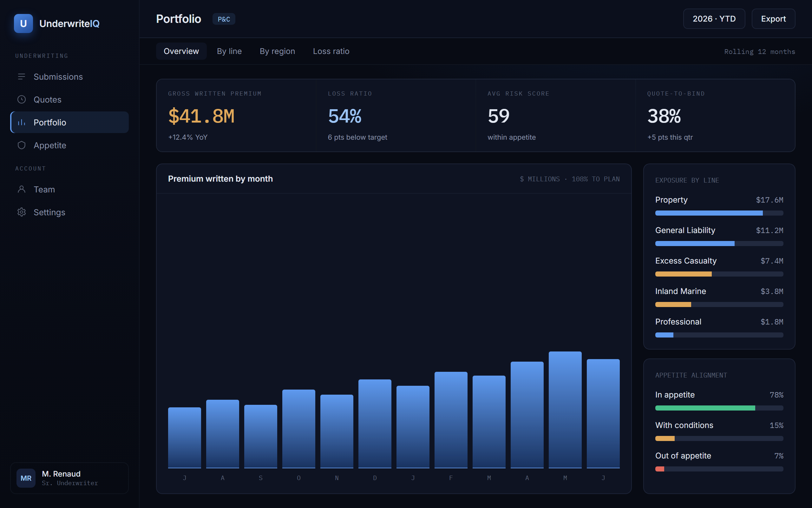The image size is (812, 508).
Task: Click the In appetite green bar
Action: [x=705, y=408]
